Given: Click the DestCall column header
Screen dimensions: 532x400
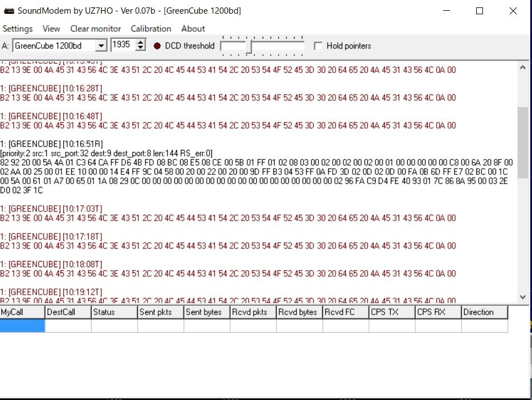Looking at the screenshot, I should point(68,312).
